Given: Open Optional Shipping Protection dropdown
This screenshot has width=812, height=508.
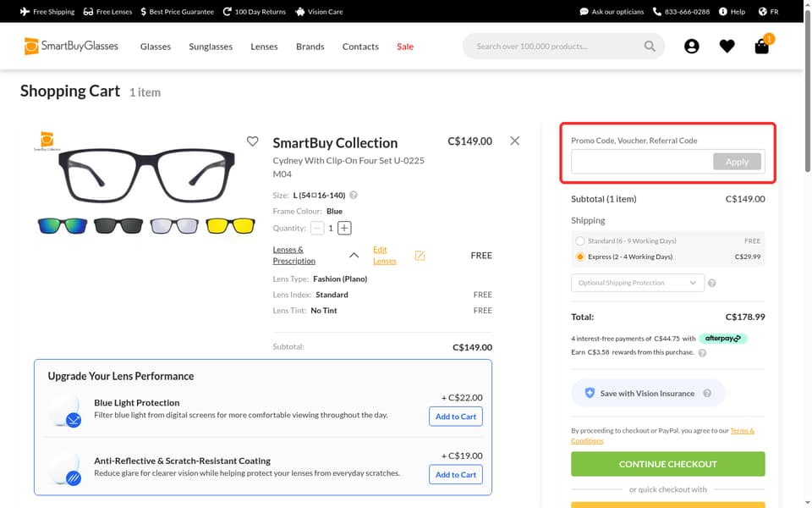Looking at the screenshot, I should pos(638,283).
